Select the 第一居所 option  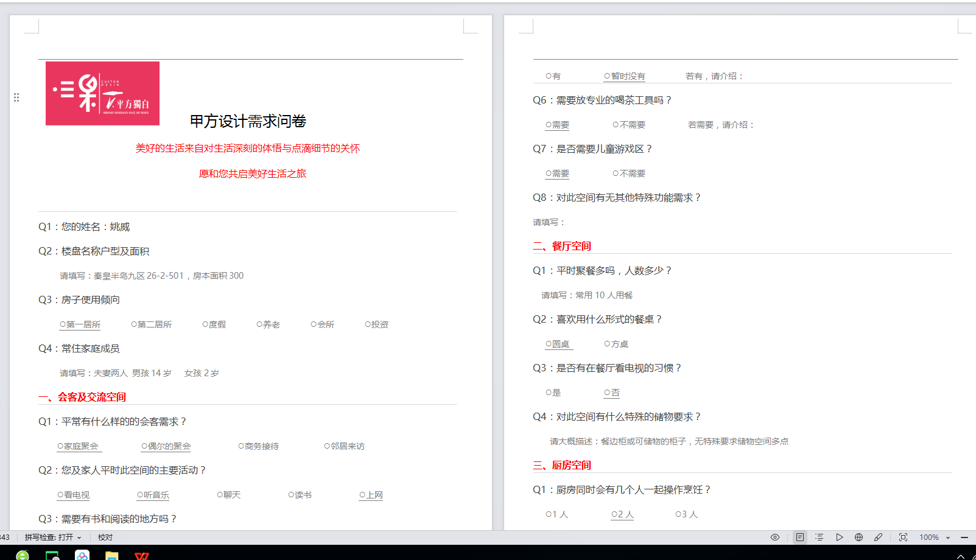[x=80, y=324]
